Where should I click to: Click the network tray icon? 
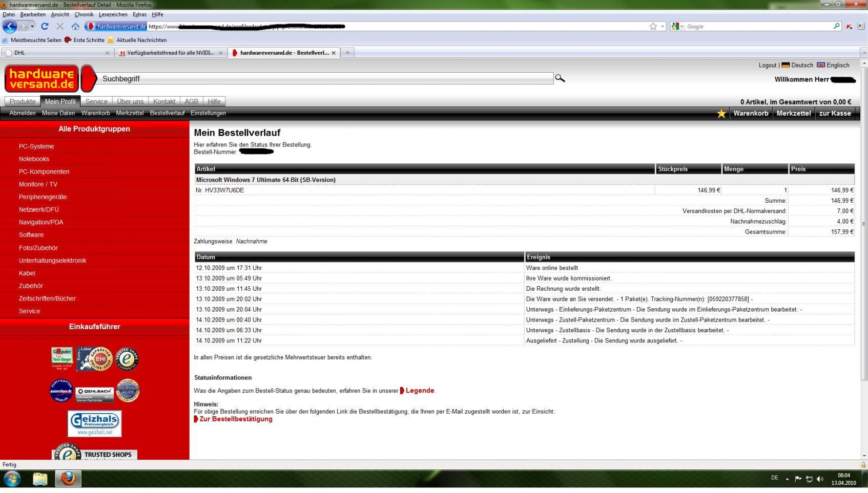(809, 479)
